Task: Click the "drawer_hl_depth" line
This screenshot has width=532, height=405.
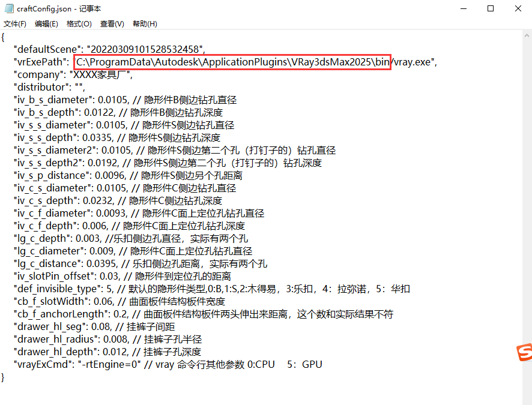Action: click(107, 352)
